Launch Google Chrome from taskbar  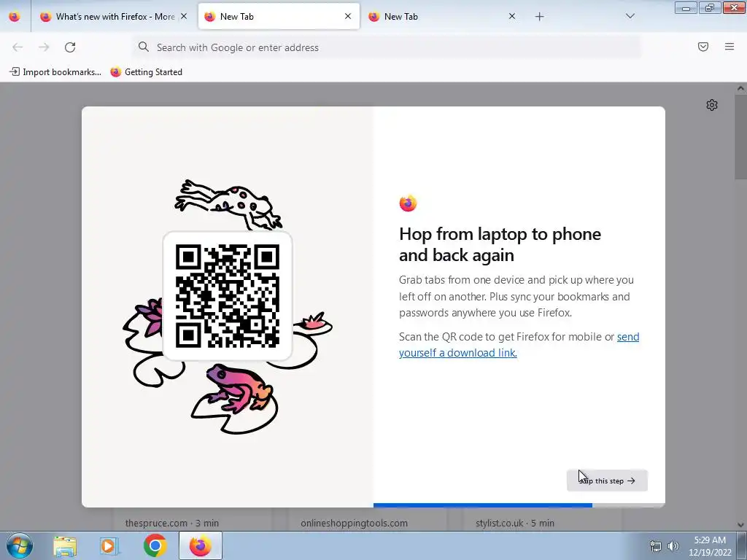point(155,545)
